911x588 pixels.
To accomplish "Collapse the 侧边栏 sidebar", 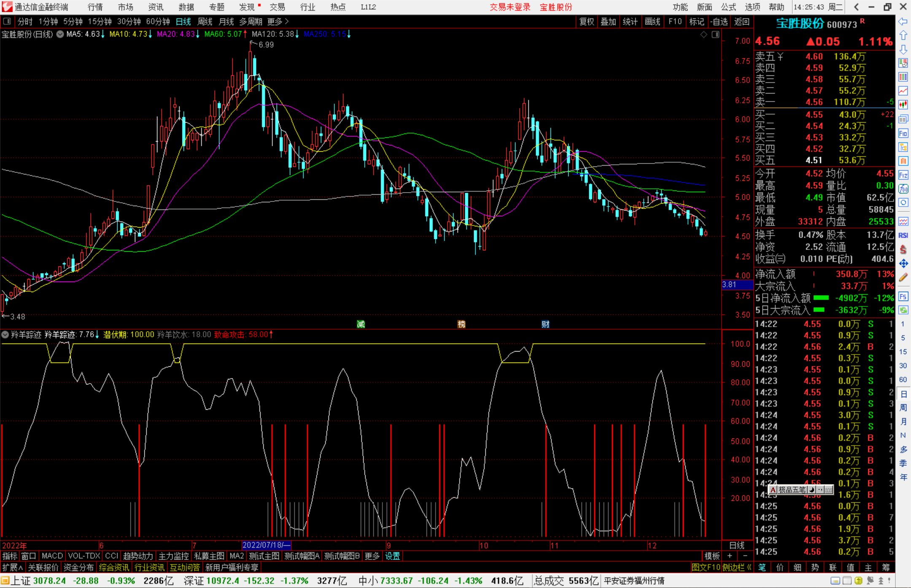I will coord(736,567).
